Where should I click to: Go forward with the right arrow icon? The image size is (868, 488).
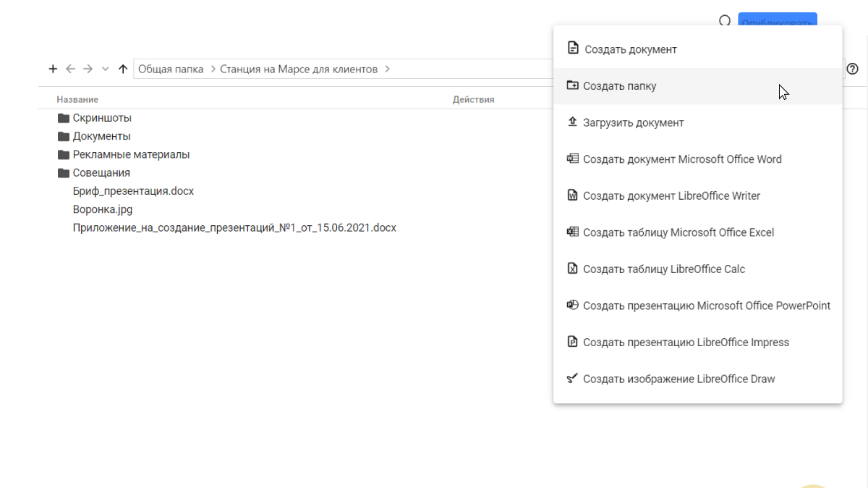coord(88,69)
